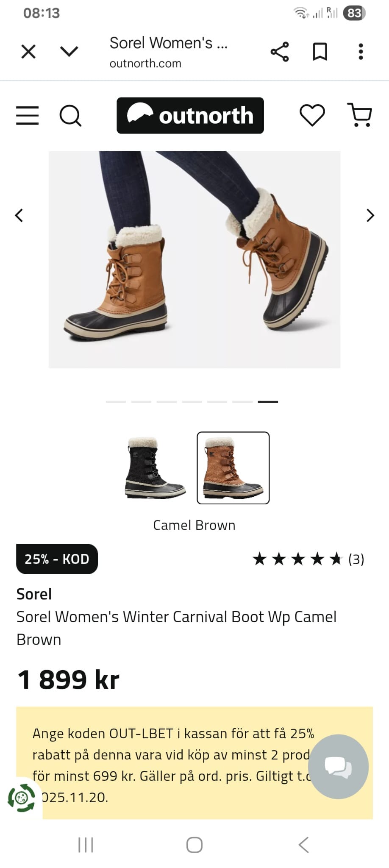Select the Camel Brown color variant
The height and width of the screenshot is (868, 389).
click(x=233, y=468)
